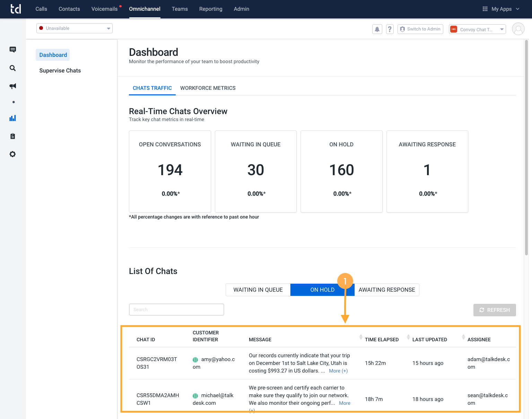Select the bar chart dashboard sidebar icon
Viewport: 532px width, 419px height.
[x=13, y=118]
